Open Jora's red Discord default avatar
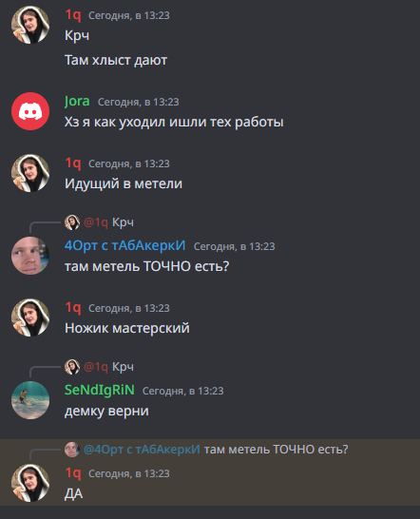Screen dimensions: 420x519 point(30,111)
